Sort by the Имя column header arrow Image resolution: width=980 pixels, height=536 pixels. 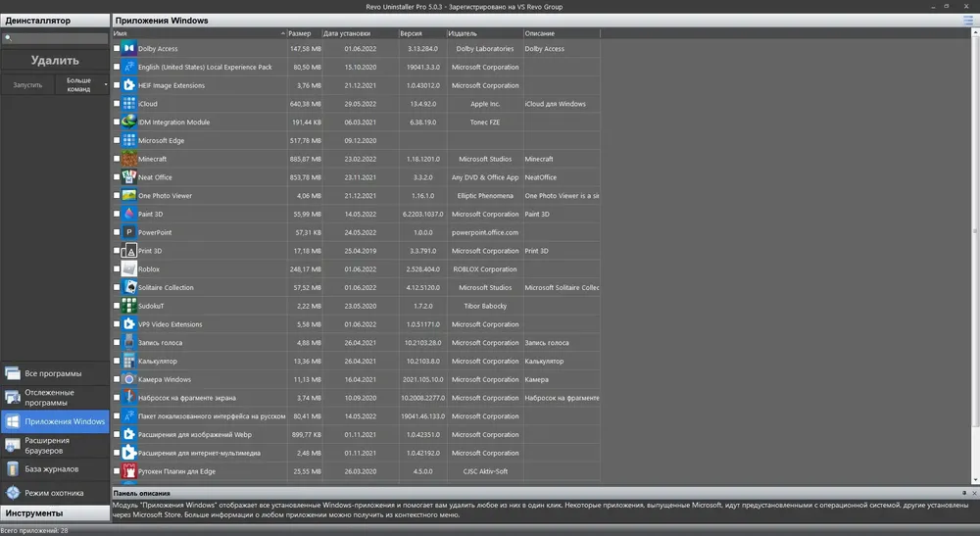282,33
